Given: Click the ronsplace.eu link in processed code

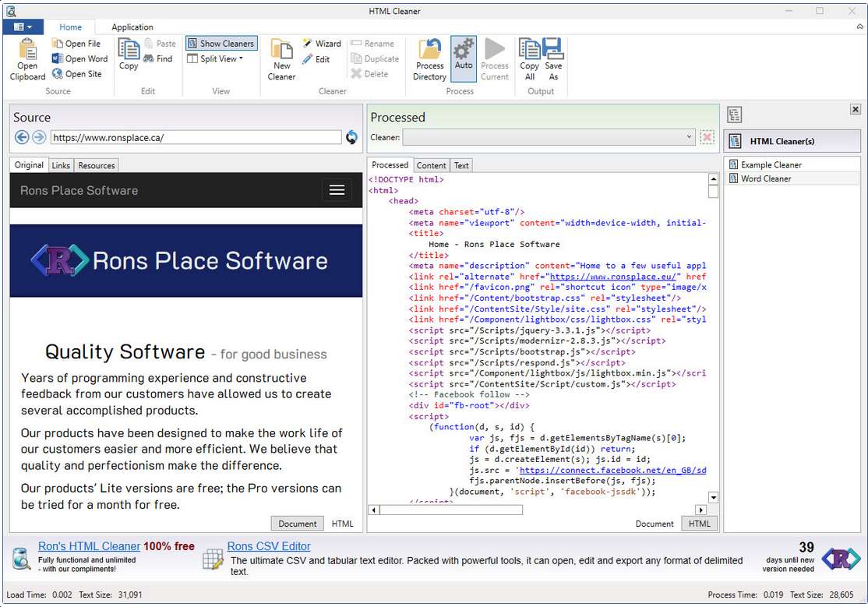Looking at the screenshot, I should pyautogui.click(x=612, y=277).
